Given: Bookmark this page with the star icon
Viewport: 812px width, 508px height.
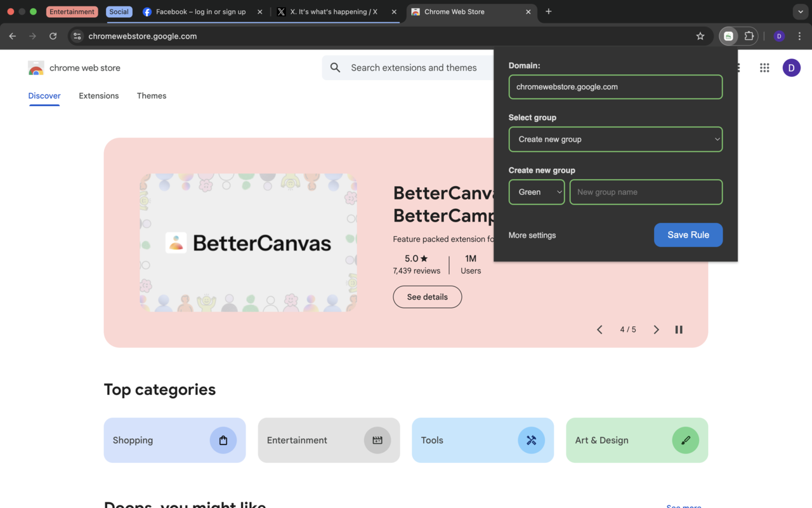Looking at the screenshot, I should click(x=700, y=36).
